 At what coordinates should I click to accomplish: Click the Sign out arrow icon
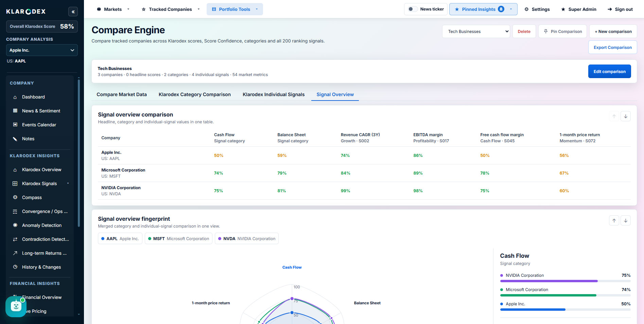point(610,9)
